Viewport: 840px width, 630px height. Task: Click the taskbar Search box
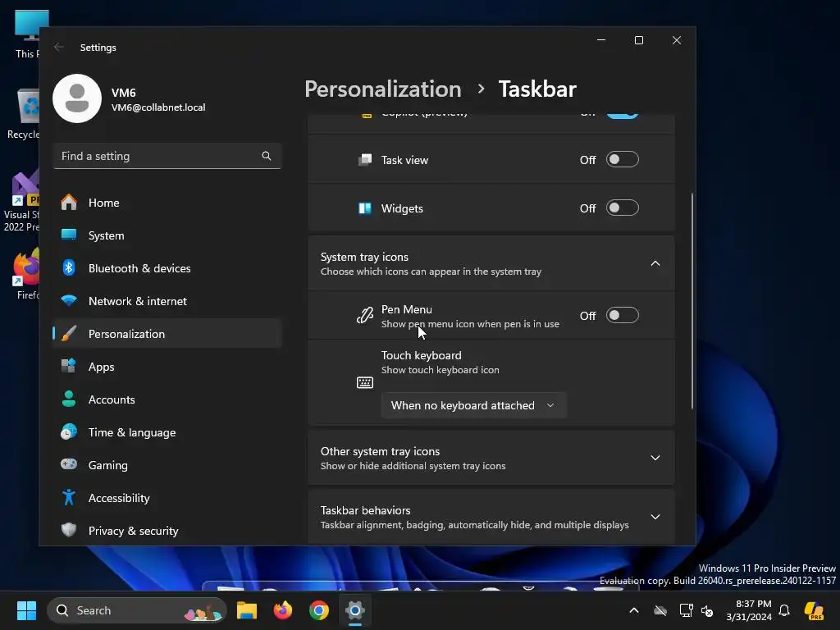[137, 610]
